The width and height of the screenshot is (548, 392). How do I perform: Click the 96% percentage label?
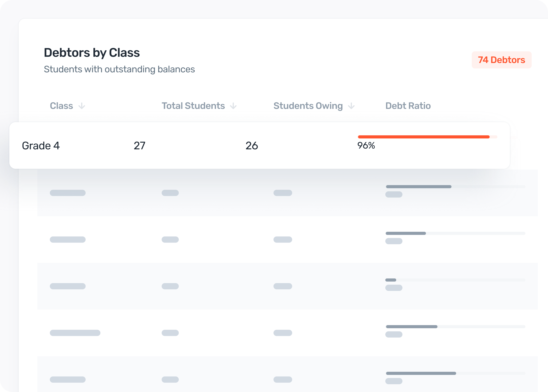point(366,146)
